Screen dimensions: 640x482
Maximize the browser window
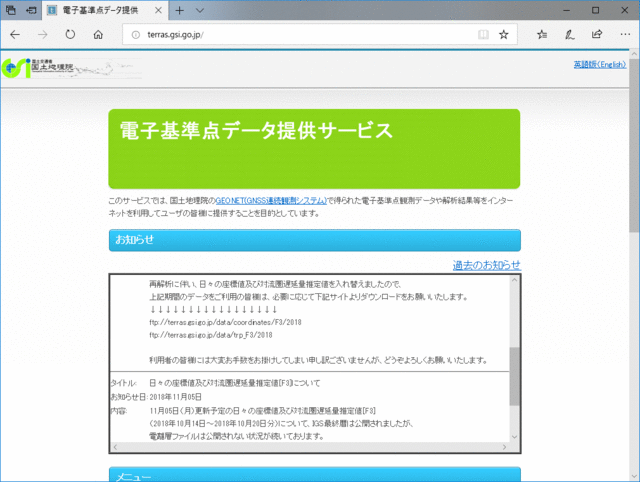pos(596,10)
